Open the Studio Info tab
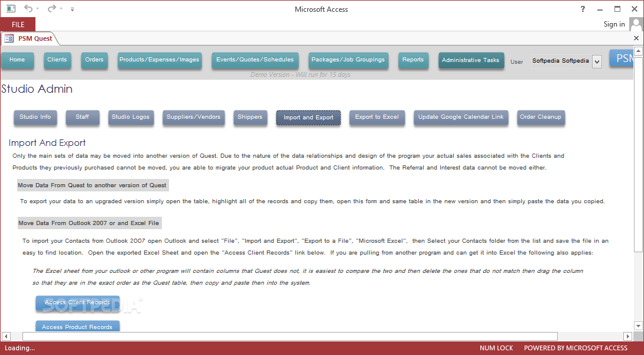The height and width of the screenshot is (355, 644). (x=35, y=118)
